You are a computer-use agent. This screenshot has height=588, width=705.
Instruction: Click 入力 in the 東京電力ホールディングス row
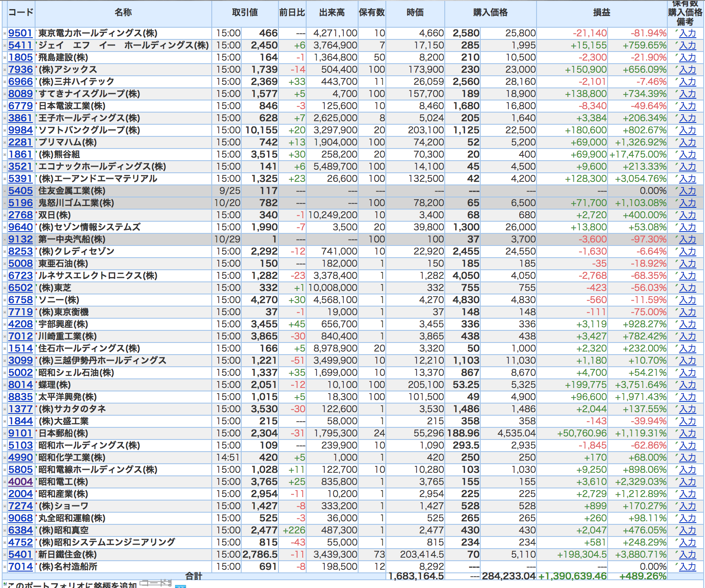click(x=688, y=33)
